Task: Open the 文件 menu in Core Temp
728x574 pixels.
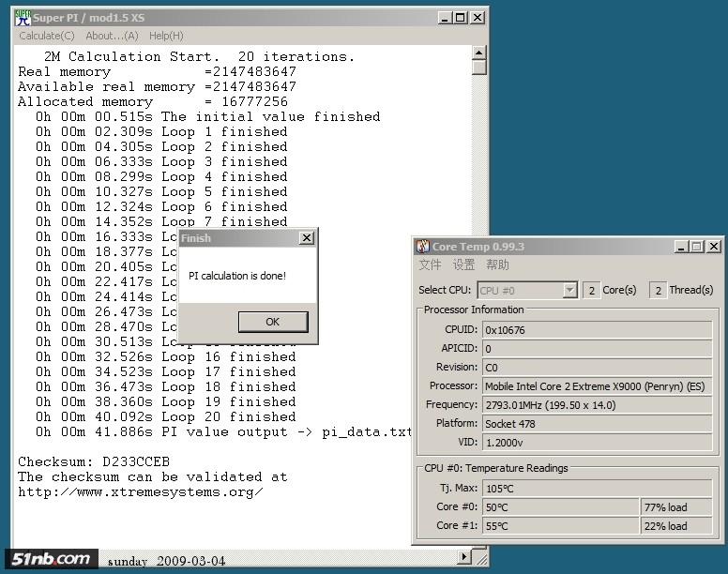Action: click(430, 265)
